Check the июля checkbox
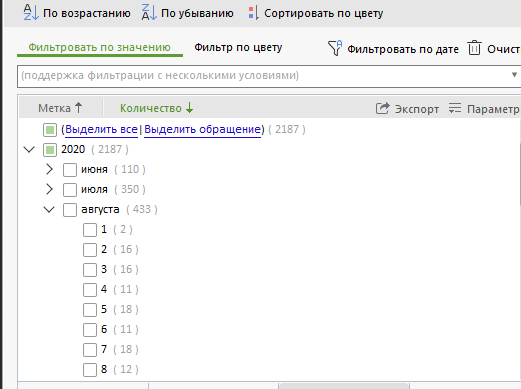The width and height of the screenshot is (521, 389). pos(70,190)
